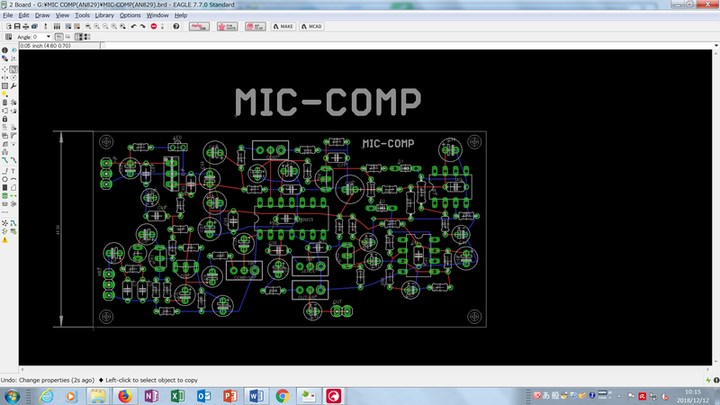The image size is (720, 405).
Task: Open the Tools menu
Action: [81, 16]
